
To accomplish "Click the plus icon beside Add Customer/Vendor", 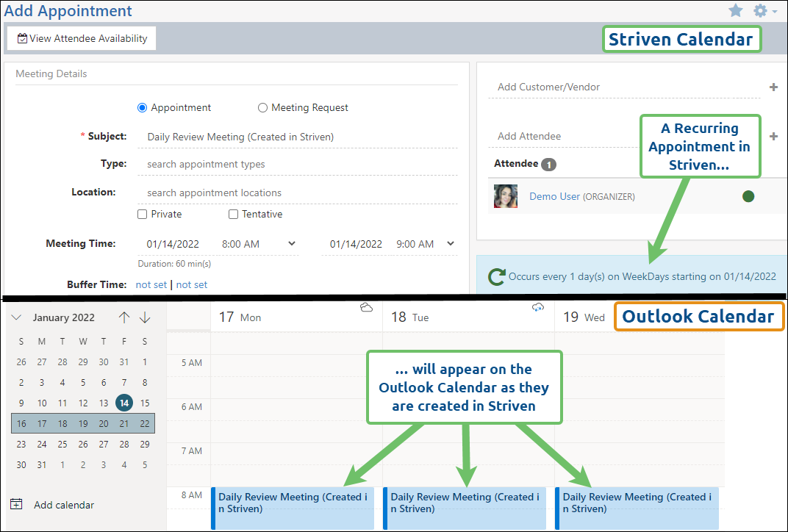I will [773, 87].
